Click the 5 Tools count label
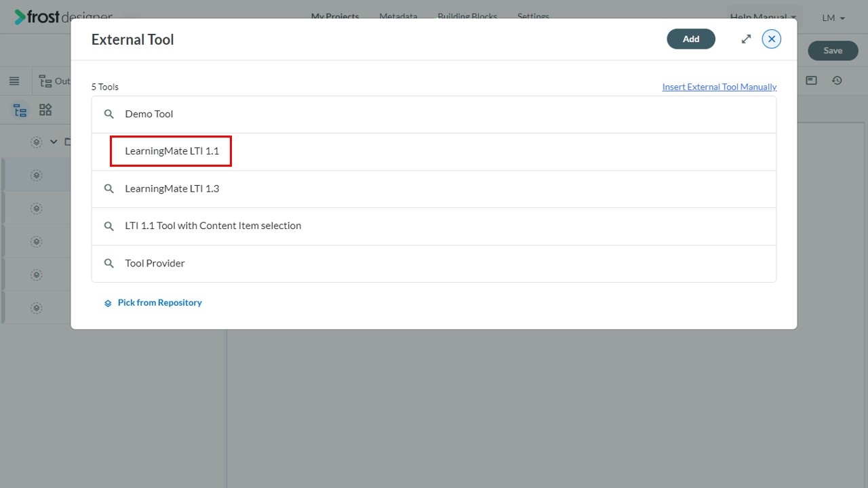The image size is (868, 488). [x=105, y=87]
